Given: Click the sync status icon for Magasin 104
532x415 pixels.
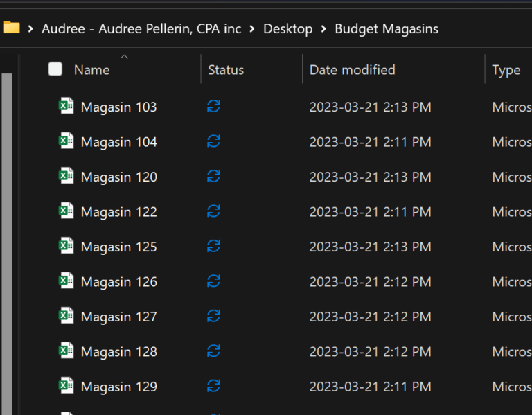Looking at the screenshot, I should (214, 142).
